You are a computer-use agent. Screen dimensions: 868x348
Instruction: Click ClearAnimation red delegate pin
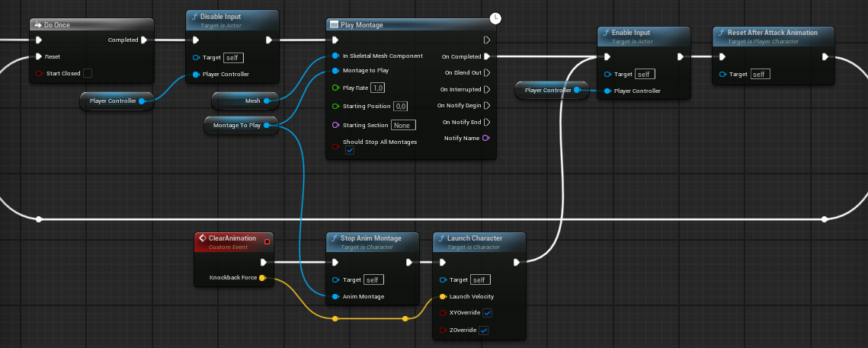(267, 241)
